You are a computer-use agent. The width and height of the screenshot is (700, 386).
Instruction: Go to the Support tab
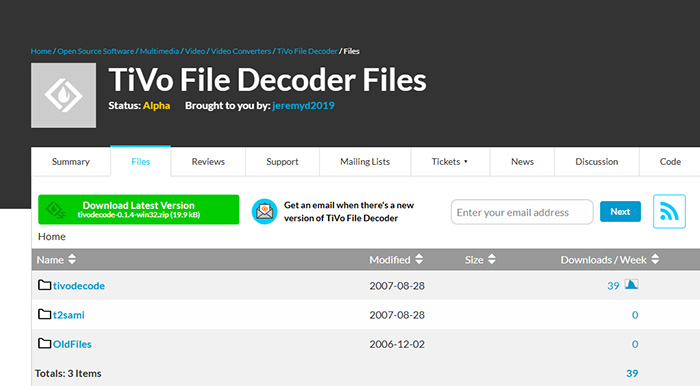282,162
